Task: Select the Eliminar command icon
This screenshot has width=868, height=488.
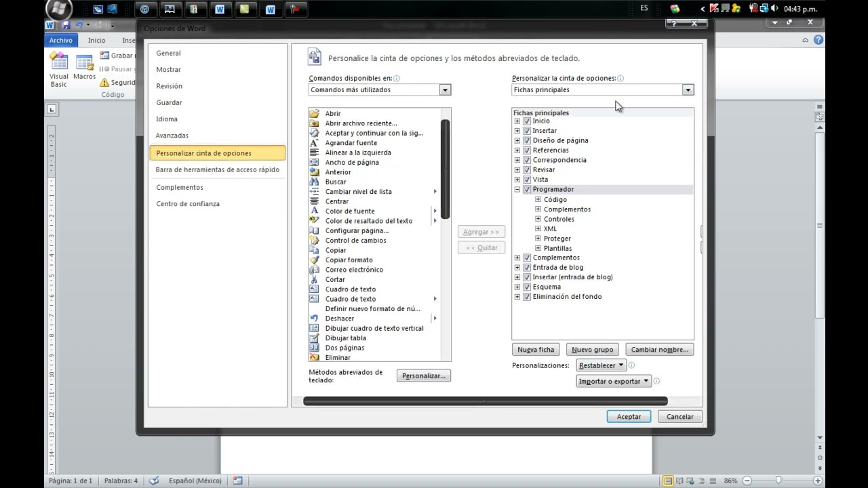Action: click(x=314, y=357)
